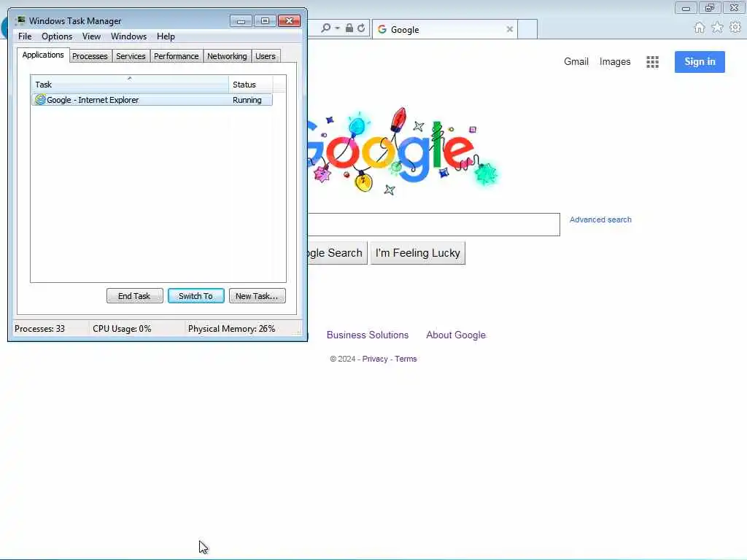Open the Help menu in Task Manager
This screenshot has height=560, width=747.
[x=166, y=36]
